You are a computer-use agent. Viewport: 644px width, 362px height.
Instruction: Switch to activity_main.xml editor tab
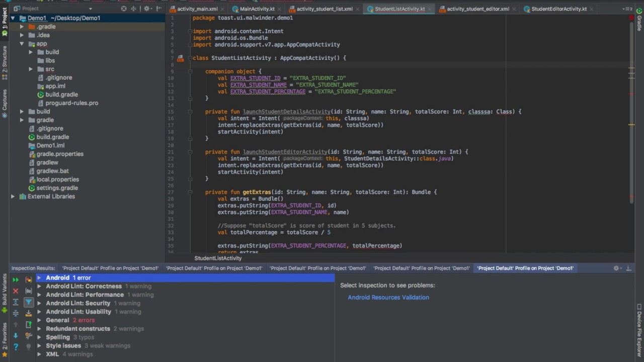point(197,9)
